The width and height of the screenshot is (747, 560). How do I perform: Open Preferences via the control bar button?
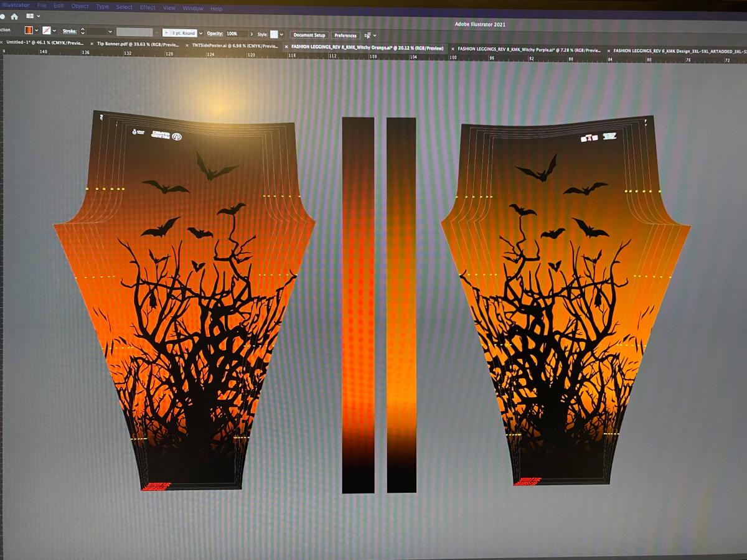(x=346, y=35)
